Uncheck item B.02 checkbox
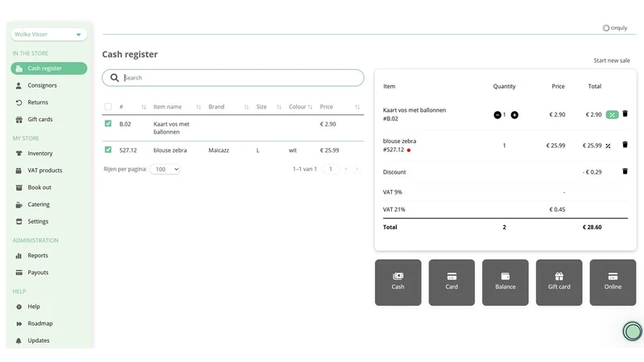The height and width of the screenshot is (362, 644). point(108,124)
